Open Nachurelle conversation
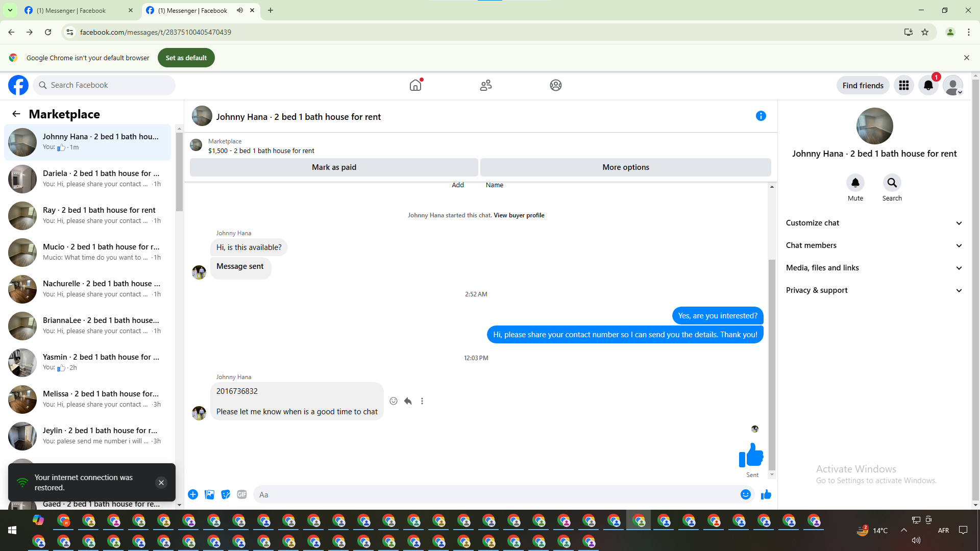This screenshot has height=551, width=980. tap(88, 289)
